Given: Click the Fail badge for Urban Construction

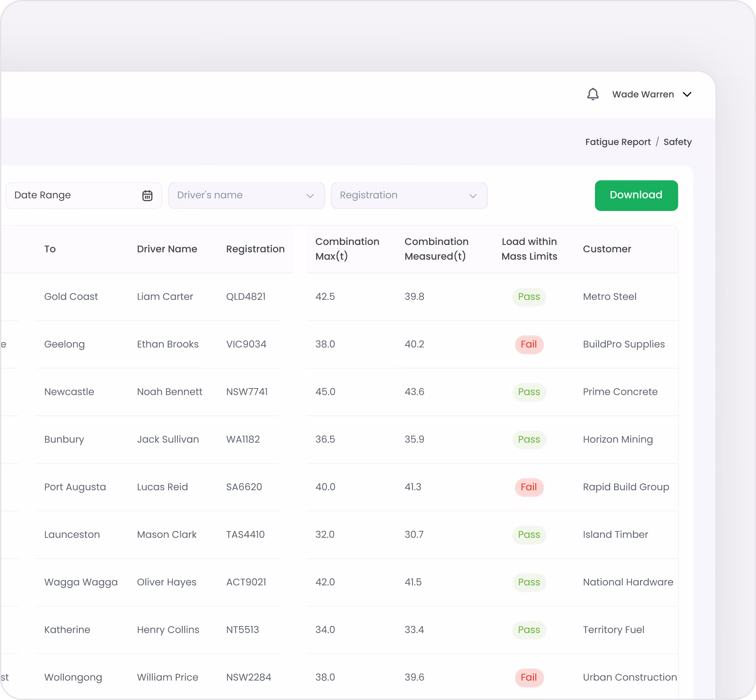Looking at the screenshot, I should [x=529, y=677].
